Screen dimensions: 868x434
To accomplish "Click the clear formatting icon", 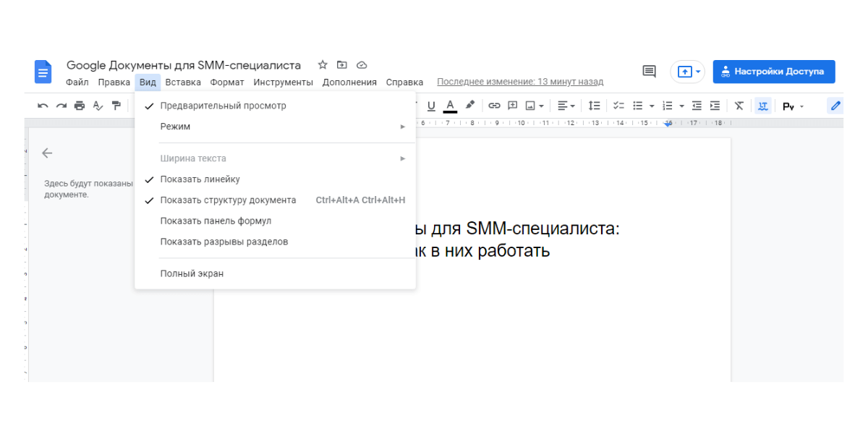I will [x=739, y=106].
